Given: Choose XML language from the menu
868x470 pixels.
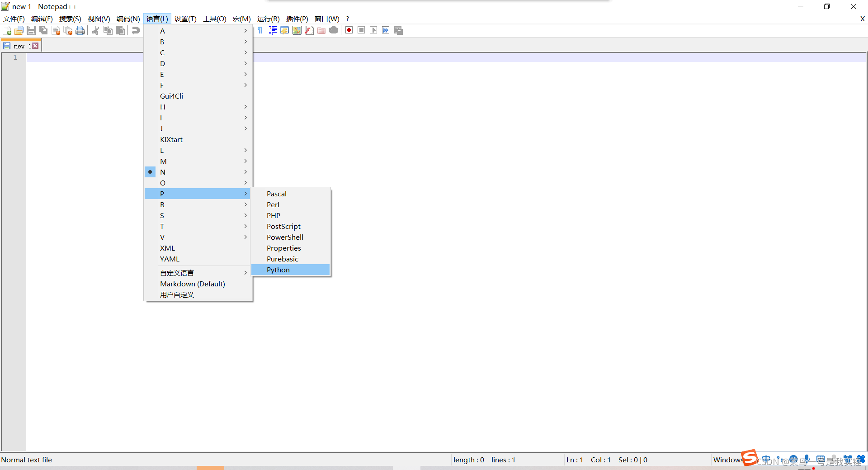Looking at the screenshot, I should 198,248.
